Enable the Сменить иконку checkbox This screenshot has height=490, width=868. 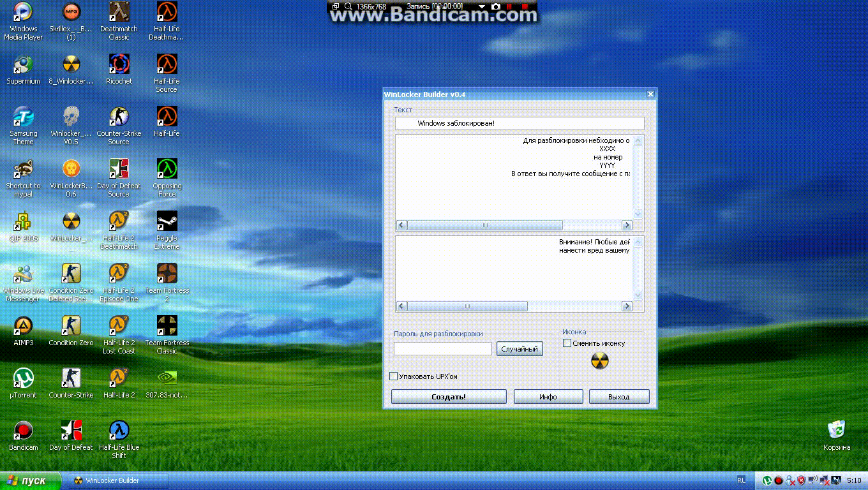point(567,343)
